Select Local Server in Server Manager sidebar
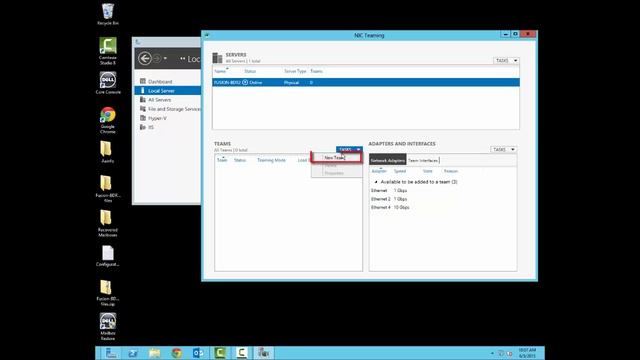This screenshot has width=640, height=360. coord(167,91)
